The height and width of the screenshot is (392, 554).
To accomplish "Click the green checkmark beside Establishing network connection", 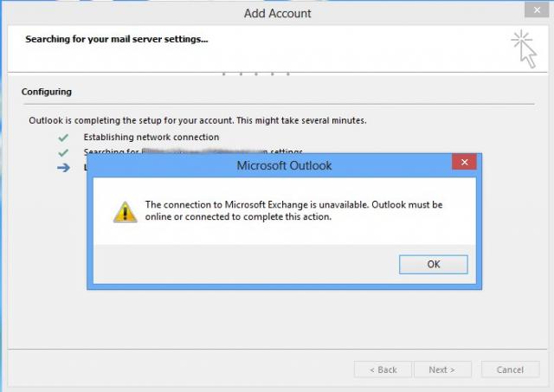I will click(x=63, y=138).
